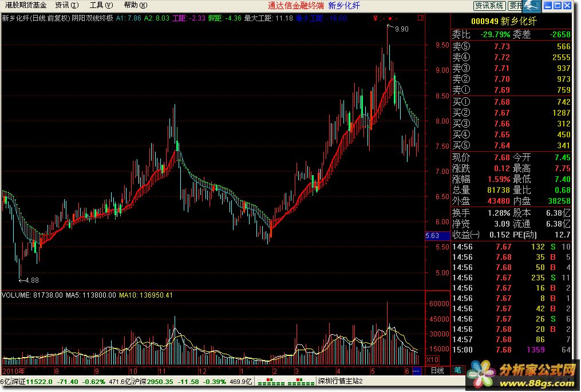The width and height of the screenshot is (581, 392).
Task: Select the 卖① 7.69 ask row
Action: coord(511,90)
